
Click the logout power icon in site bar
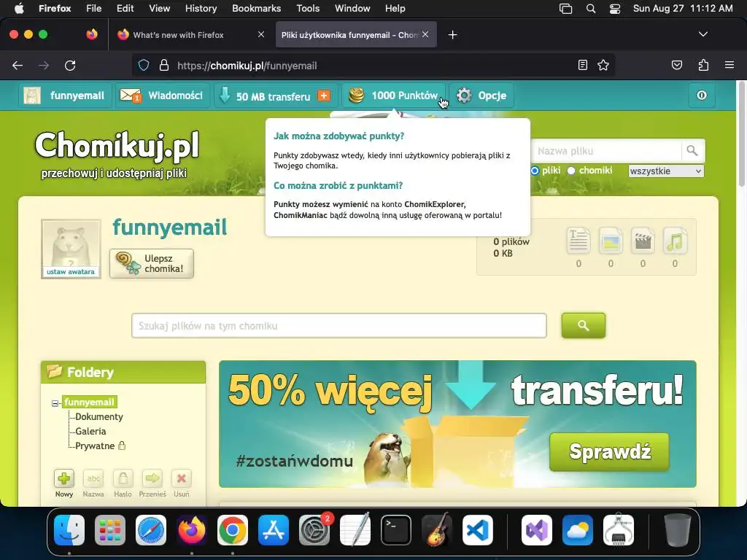tap(702, 96)
